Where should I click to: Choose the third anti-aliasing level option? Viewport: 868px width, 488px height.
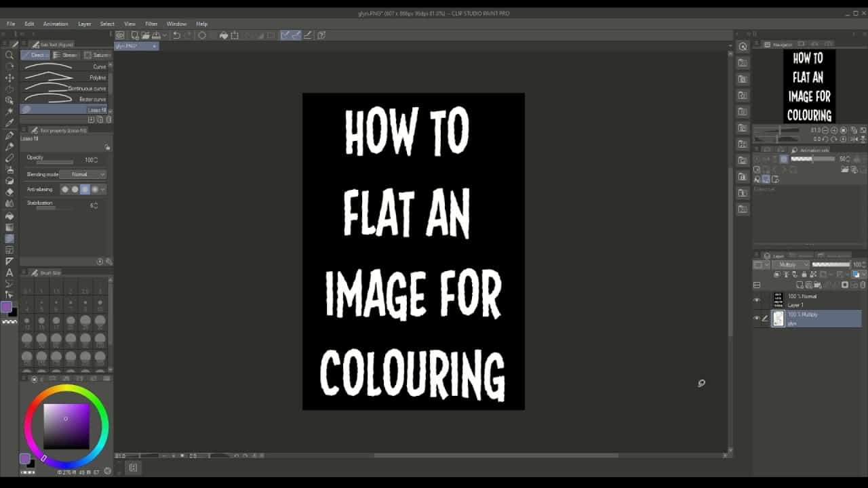[85, 190]
